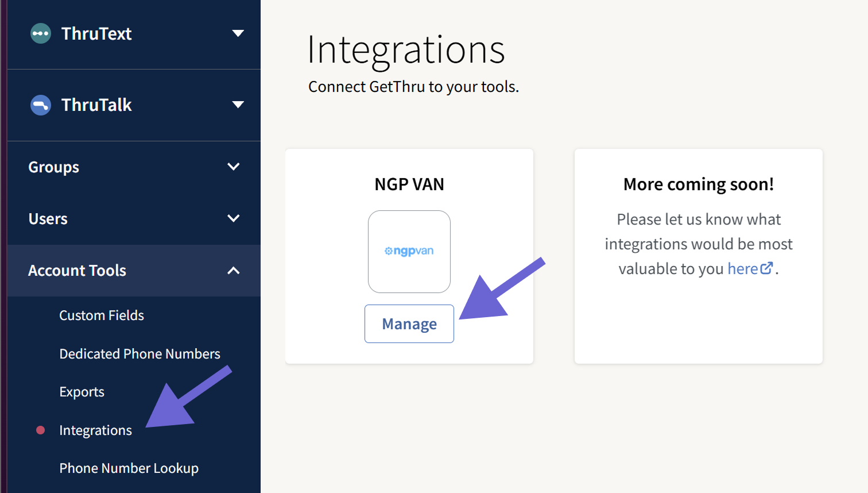Screen dimensions: 868x493
Task: Expand the ThruTalk dropdown arrow
Action: coord(238,105)
